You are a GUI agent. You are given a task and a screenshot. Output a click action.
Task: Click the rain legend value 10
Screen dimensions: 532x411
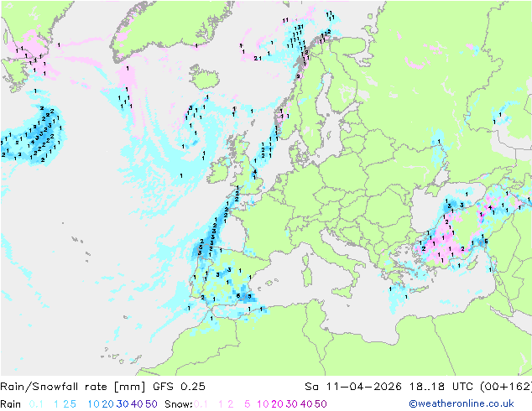93,404
